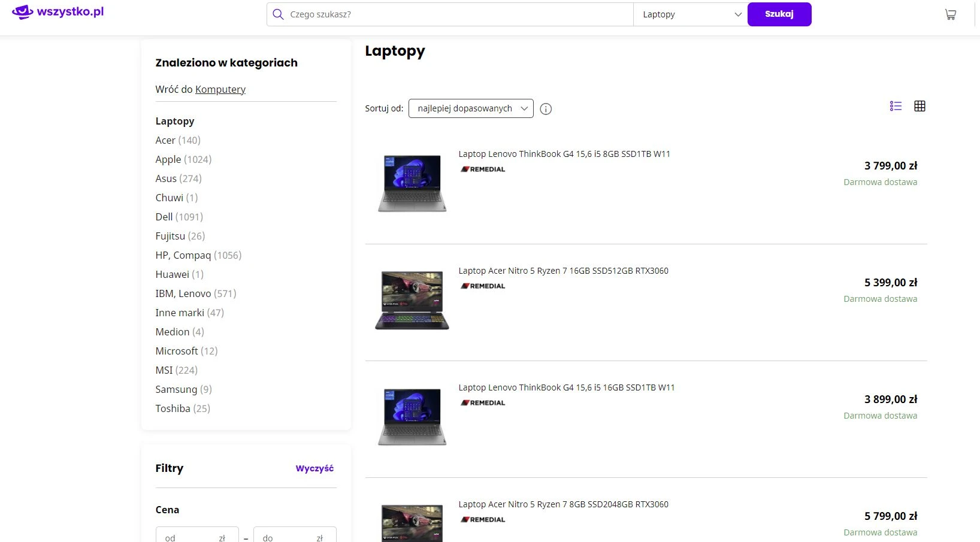Filter by Medion brand
The width and height of the screenshot is (980, 542).
(180, 332)
